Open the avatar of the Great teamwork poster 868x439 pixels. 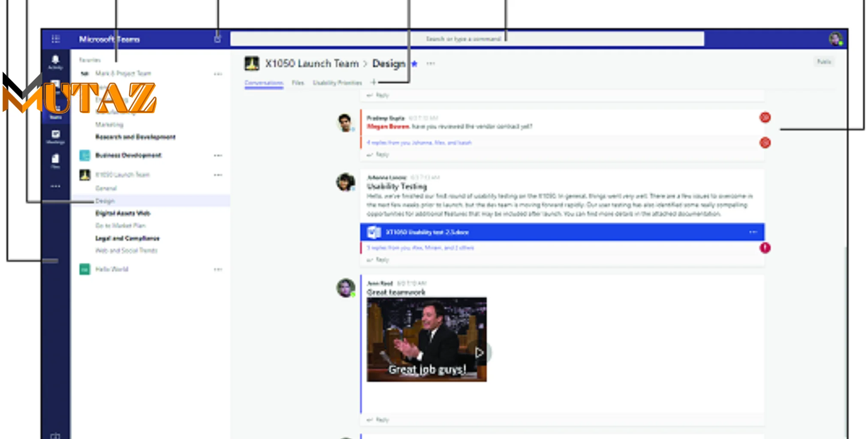(345, 288)
